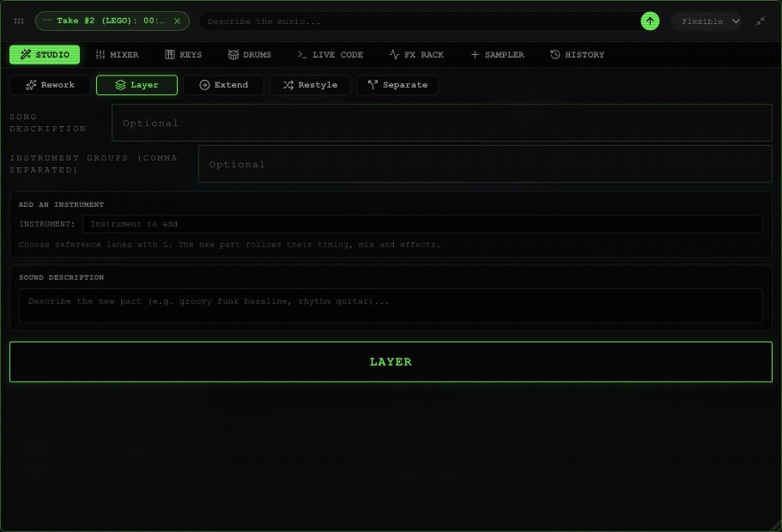This screenshot has width=782, height=532.
Task: Click the Choose reference lanes hint text
Action: click(229, 245)
